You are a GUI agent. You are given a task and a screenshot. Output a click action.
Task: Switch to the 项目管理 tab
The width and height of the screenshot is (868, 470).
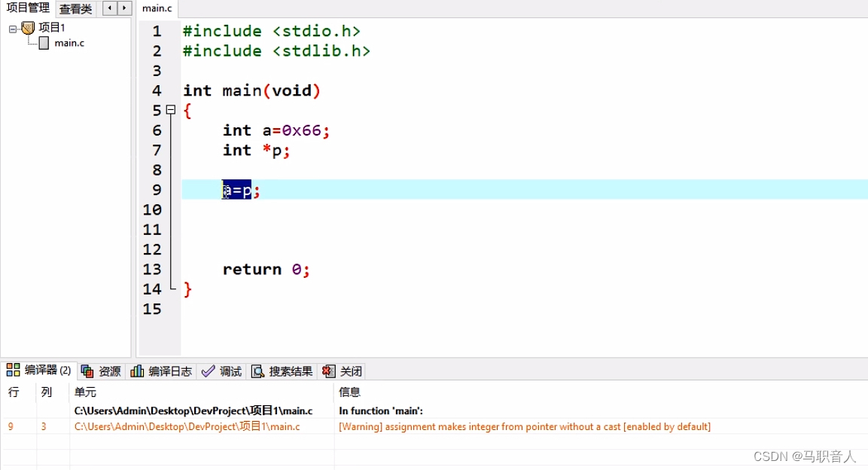[x=28, y=8]
